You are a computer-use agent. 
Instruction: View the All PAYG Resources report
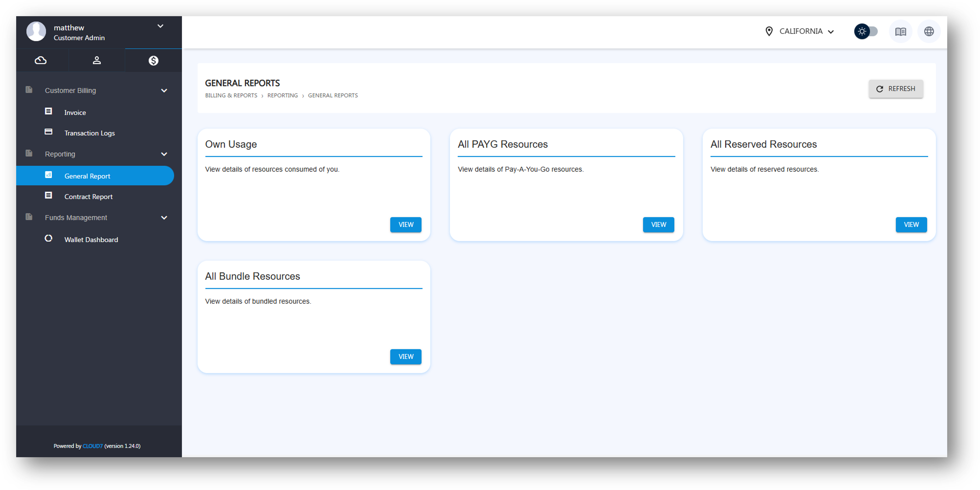coord(659,225)
